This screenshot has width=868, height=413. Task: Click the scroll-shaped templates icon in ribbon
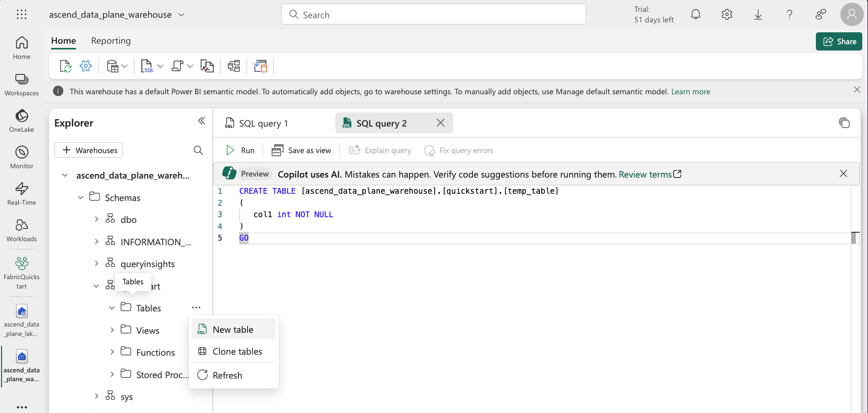pyautogui.click(x=177, y=66)
